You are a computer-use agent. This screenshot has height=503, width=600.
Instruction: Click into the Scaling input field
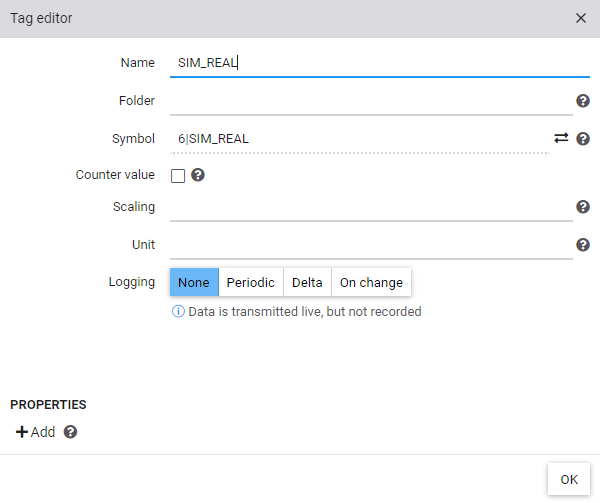tap(371, 207)
